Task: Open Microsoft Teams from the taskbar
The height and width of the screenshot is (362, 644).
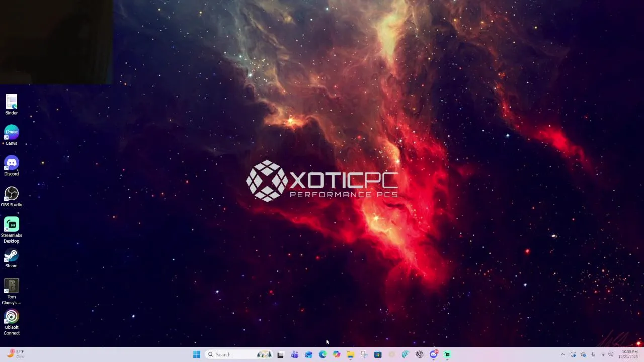Action: point(295,354)
